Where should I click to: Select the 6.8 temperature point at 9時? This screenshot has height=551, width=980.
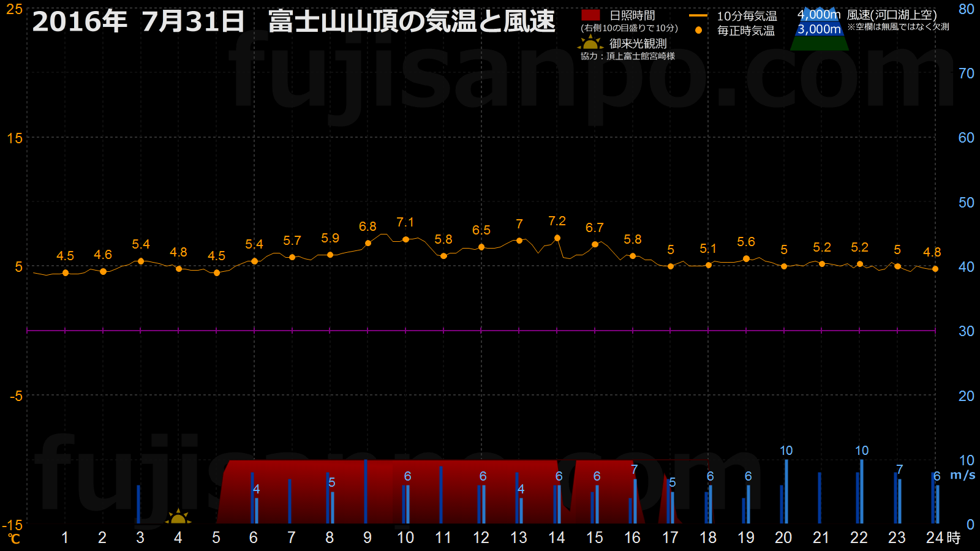tap(368, 243)
